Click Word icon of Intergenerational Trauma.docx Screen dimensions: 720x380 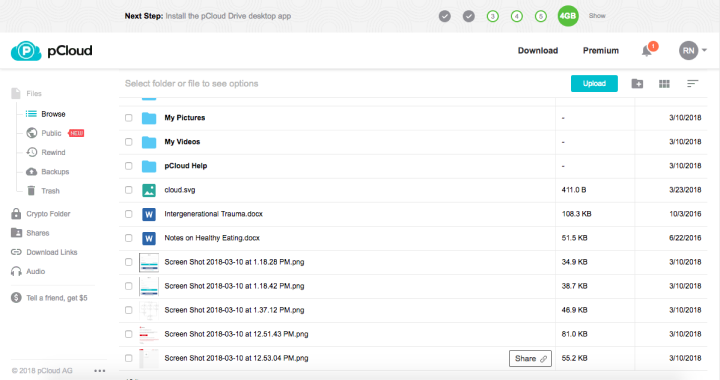point(149,214)
